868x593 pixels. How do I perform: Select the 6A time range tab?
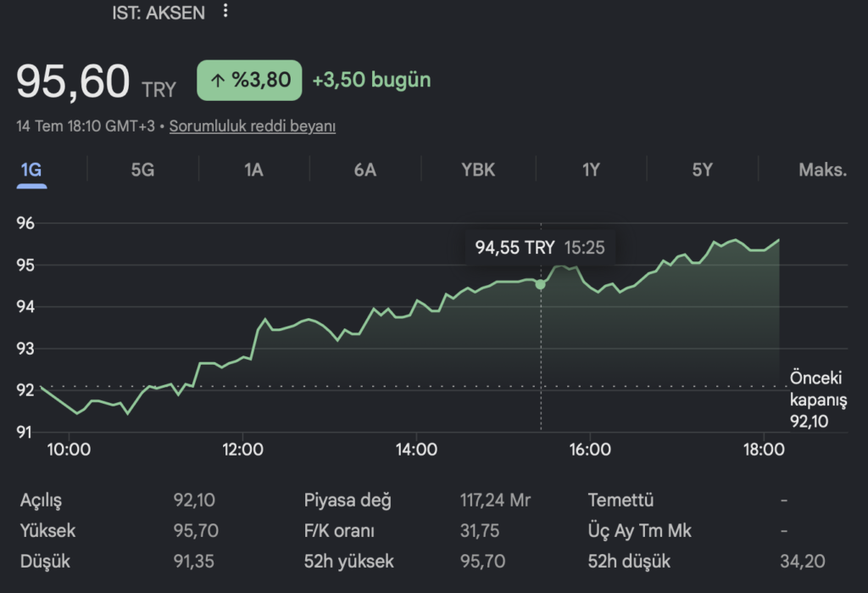(x=365, y=170)
